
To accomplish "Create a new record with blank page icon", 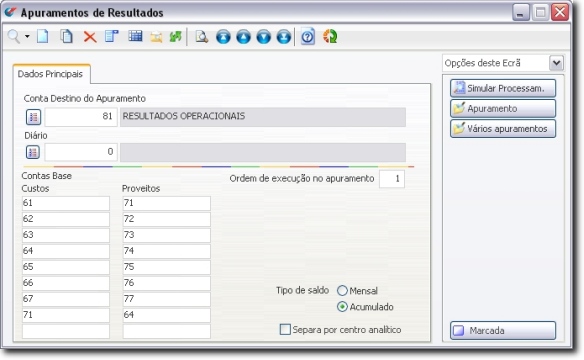I will (43, 36).
